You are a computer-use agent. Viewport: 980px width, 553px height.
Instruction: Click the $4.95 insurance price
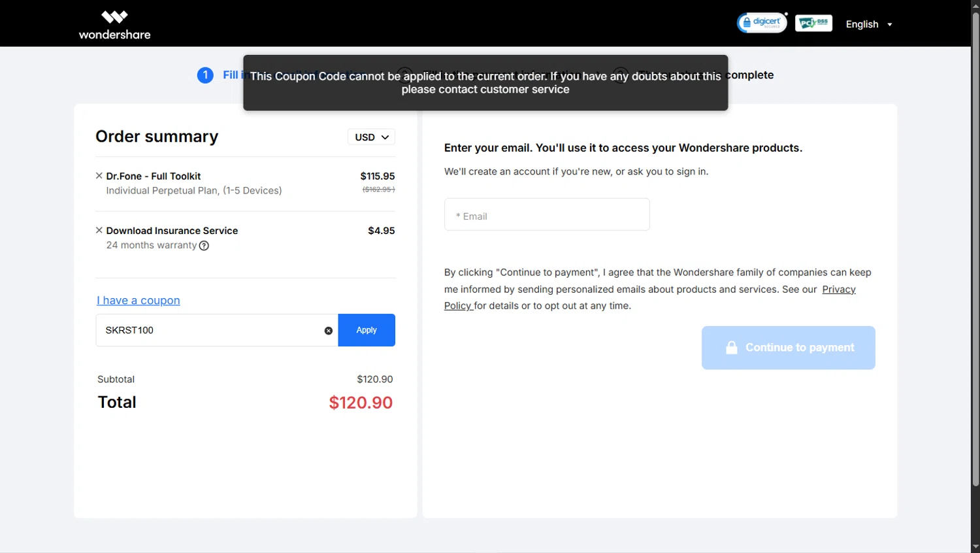pyautogui.click(x=382, y=230)
